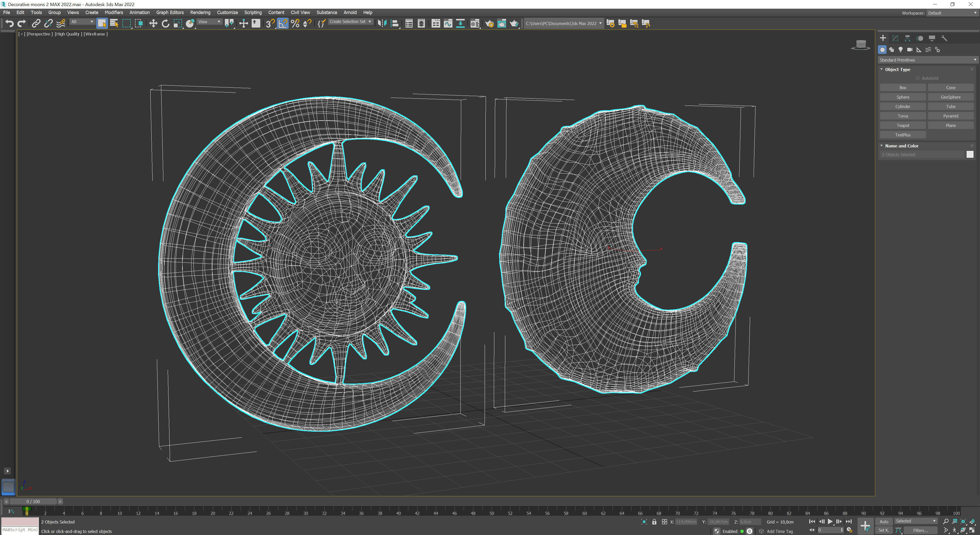Open the Mirror tool
Viewport: 980px width, 535px height.
click(382, 24)
